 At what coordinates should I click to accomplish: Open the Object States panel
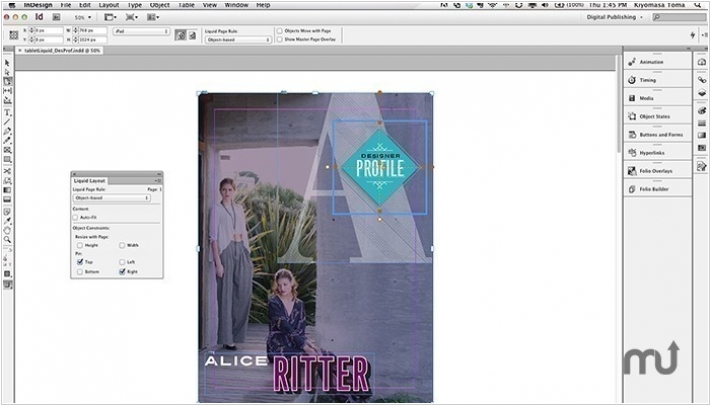click(657, 116)
